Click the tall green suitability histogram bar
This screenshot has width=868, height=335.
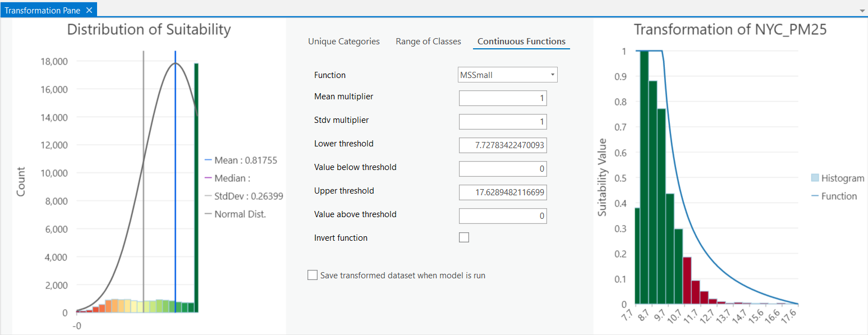click(x=196, y=188)
